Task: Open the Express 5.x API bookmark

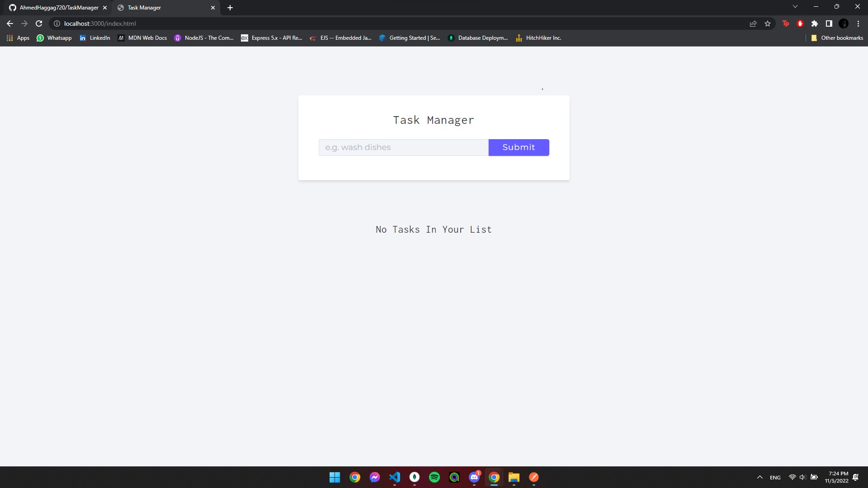Action: click(x=272, y=38)
